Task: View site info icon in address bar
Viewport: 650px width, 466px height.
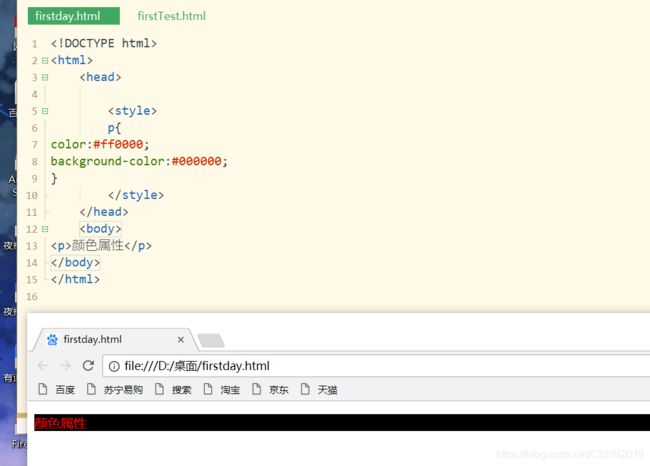Action: click(114, 366)
